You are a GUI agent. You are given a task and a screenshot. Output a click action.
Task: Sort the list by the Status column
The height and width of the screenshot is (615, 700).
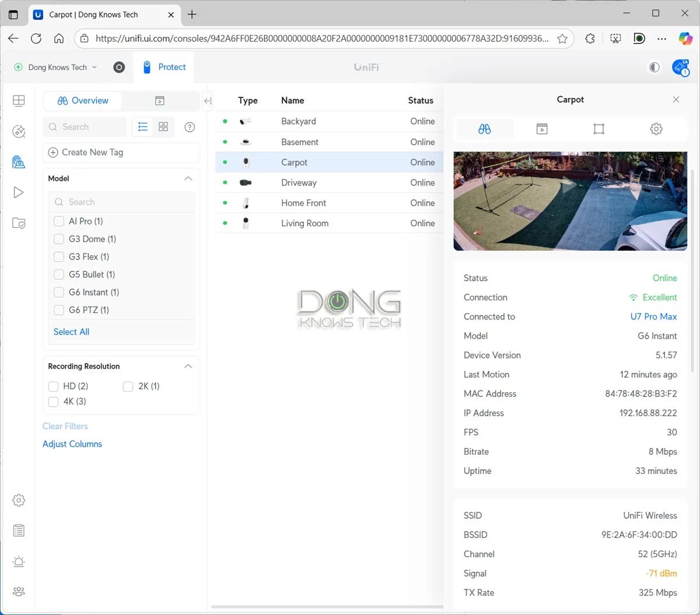pos(421,100)
